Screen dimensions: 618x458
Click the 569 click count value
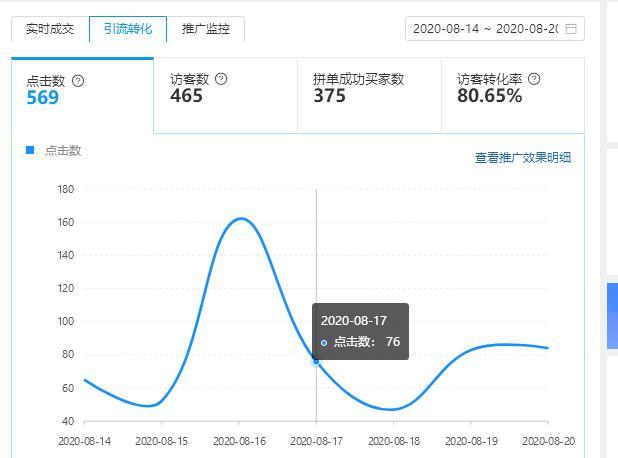coord(43,97)
